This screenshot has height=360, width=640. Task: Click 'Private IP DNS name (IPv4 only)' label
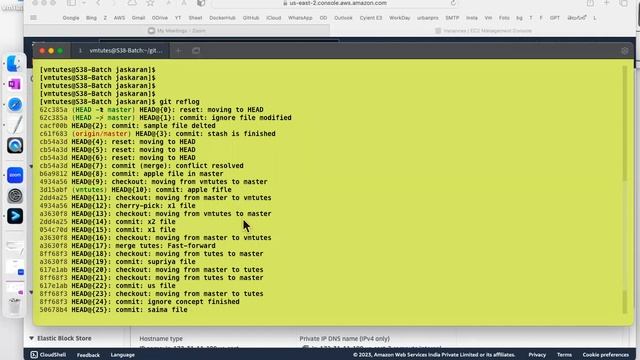tap(344, 339)
